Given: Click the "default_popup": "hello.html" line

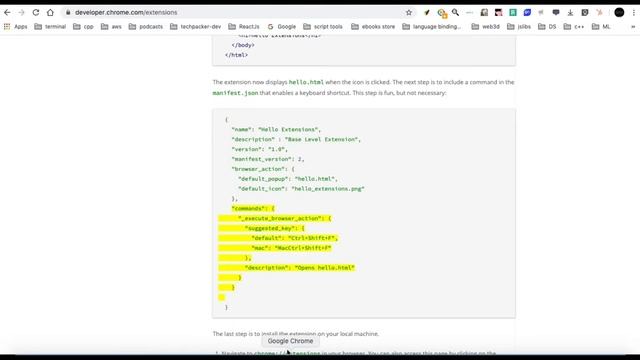Looking at the screenshot, I should (x=288, y=179).
